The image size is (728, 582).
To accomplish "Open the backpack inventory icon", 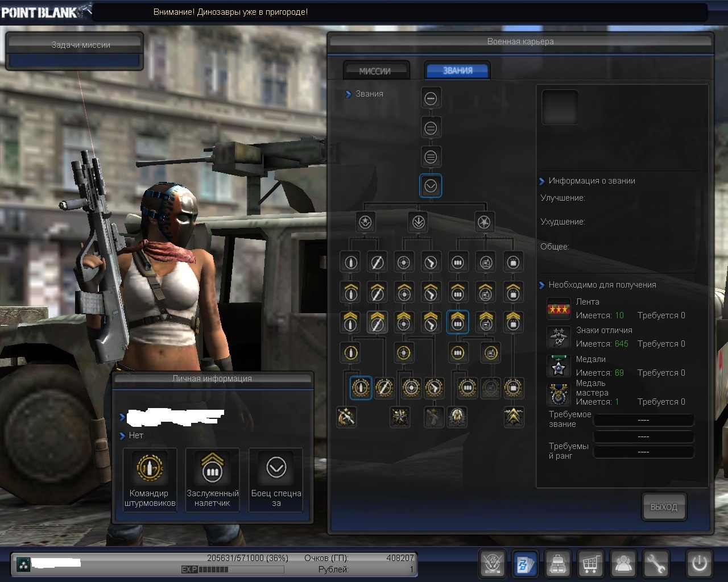I will click(558, 564).
